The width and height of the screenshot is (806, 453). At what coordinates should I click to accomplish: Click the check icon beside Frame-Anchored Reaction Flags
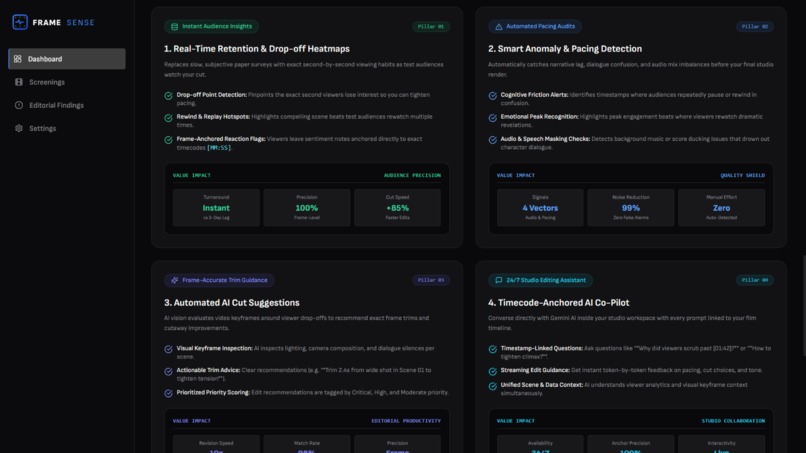(x=168, y=140)
